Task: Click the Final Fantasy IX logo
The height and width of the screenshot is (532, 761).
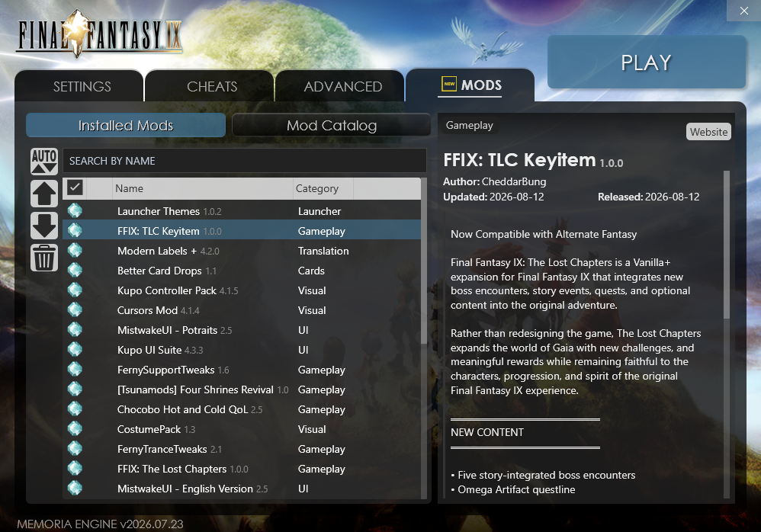Action: (99, 34)
